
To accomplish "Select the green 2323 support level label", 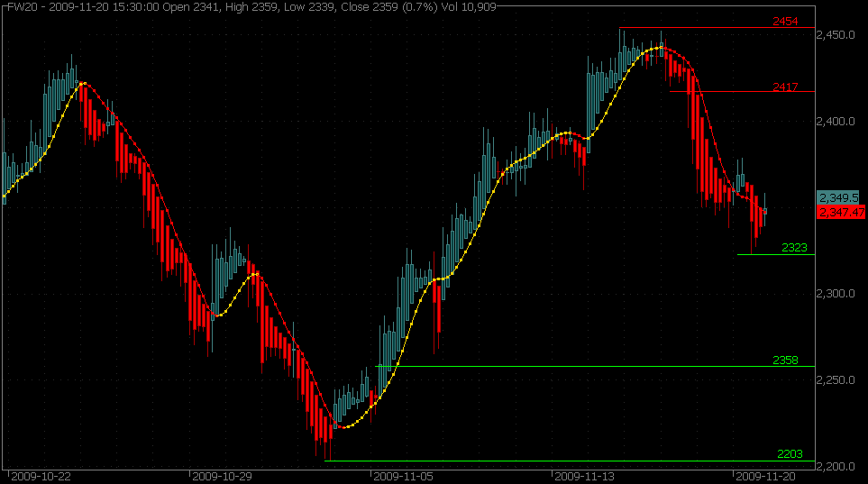I will [794, 248].
